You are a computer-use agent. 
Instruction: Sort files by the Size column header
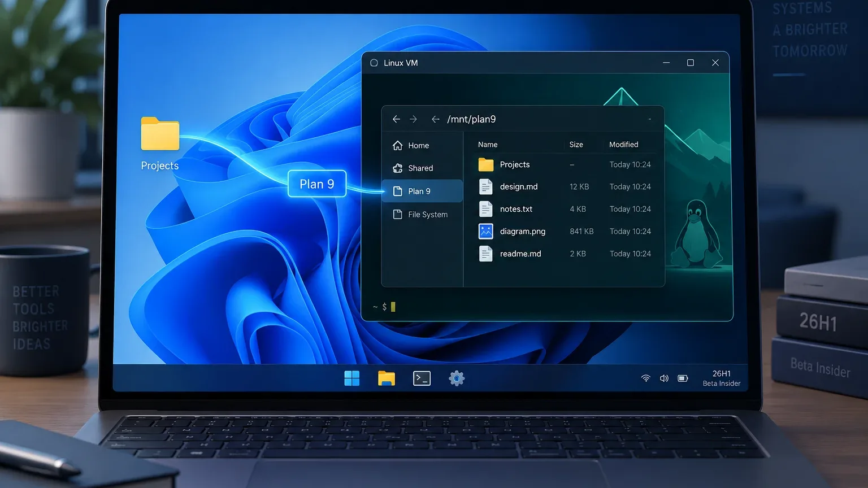tap(576, 145)
